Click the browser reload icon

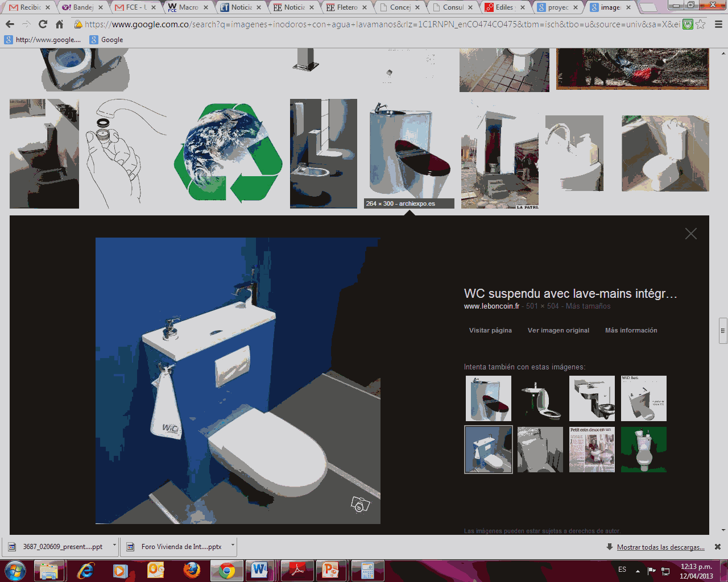pyautogui.click(x=43, y=24)
